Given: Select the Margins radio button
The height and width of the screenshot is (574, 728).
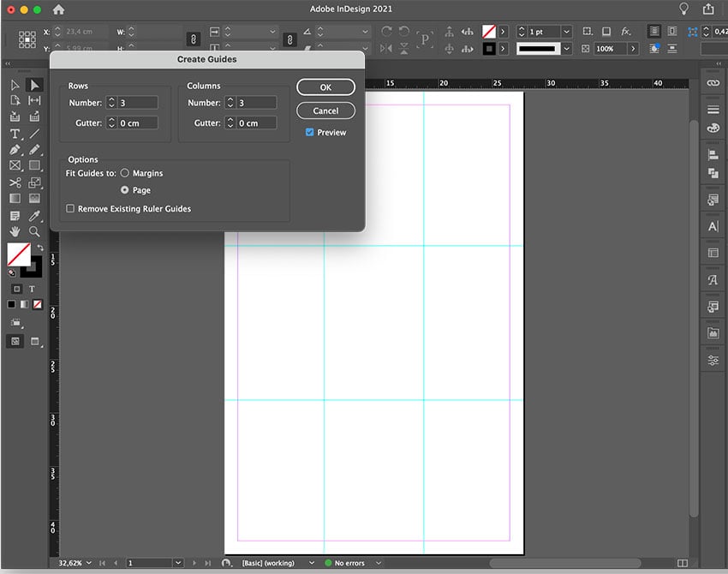Looking at the screenshot, I should 123,173.
